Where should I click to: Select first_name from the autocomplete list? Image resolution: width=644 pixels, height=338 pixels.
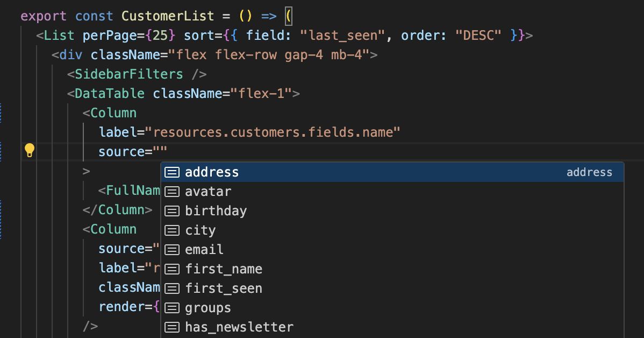[225, 269]
